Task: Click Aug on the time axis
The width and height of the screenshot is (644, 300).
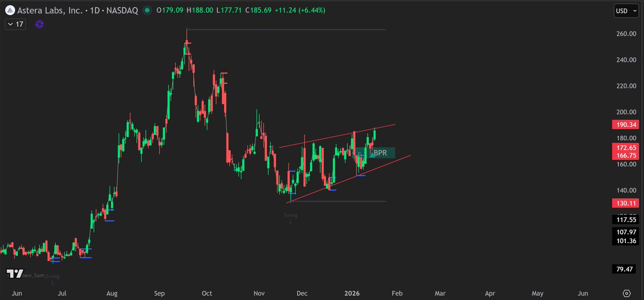Action: (x=112, y=294)
